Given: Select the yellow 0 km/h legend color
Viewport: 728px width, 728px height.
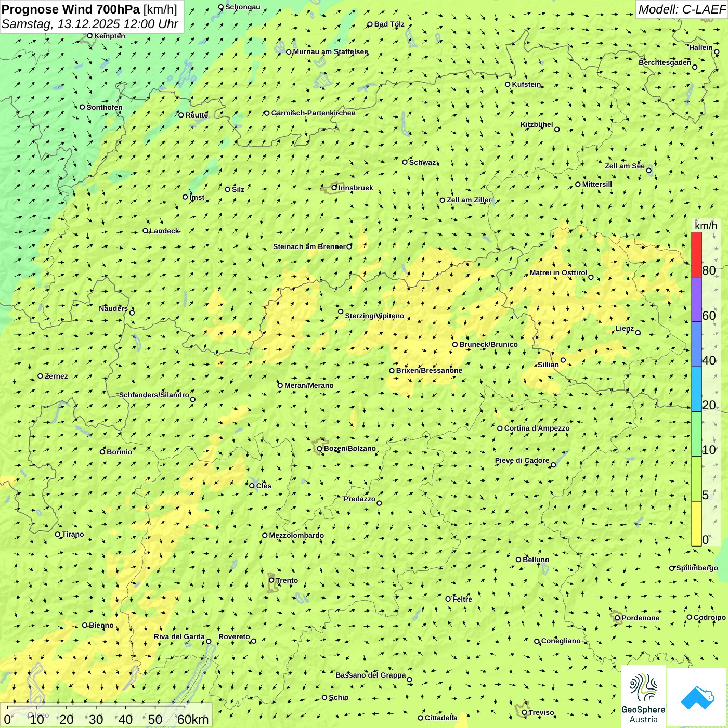Looking at the screenshot, I should 696,524.
